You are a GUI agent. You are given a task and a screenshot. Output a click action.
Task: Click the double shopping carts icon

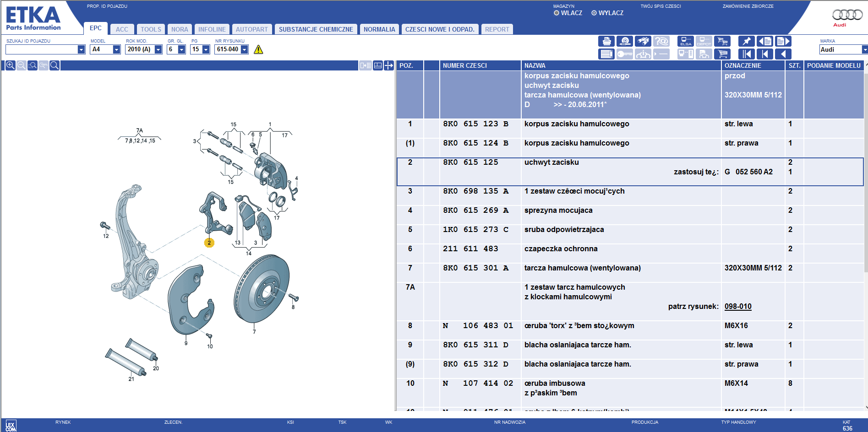722,41
